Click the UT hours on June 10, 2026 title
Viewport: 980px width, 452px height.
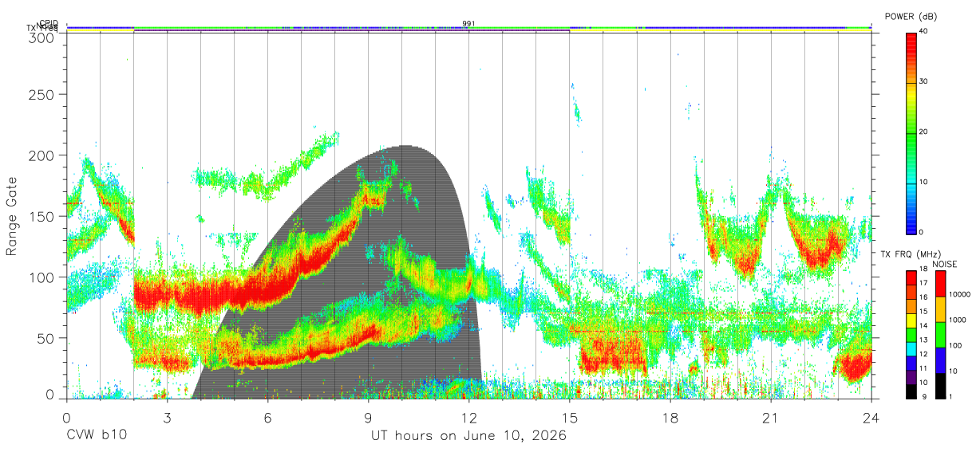[468, 436]
